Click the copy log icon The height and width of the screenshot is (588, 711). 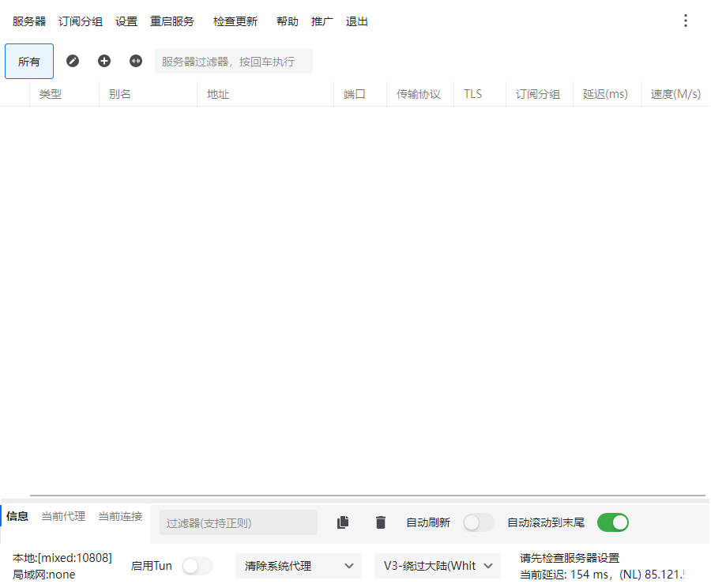point(343,522)
